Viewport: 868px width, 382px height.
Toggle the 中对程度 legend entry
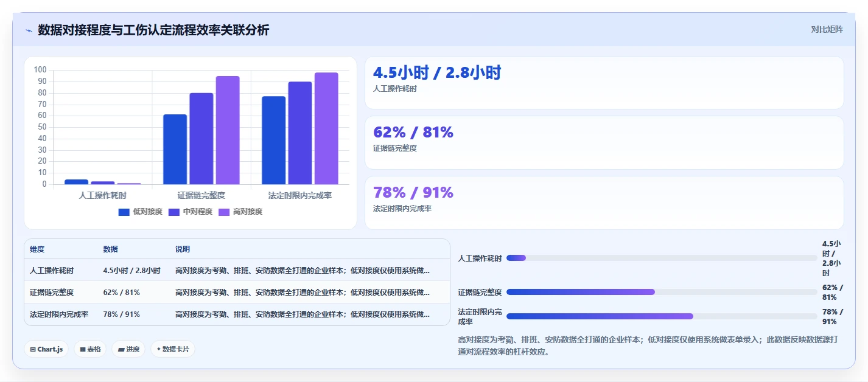190,212
